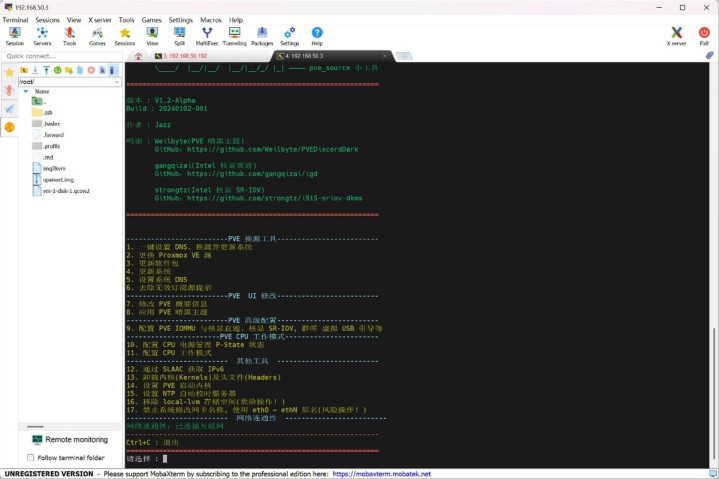
Task: Open new tab with small tab button
Action: coord(404,56)
